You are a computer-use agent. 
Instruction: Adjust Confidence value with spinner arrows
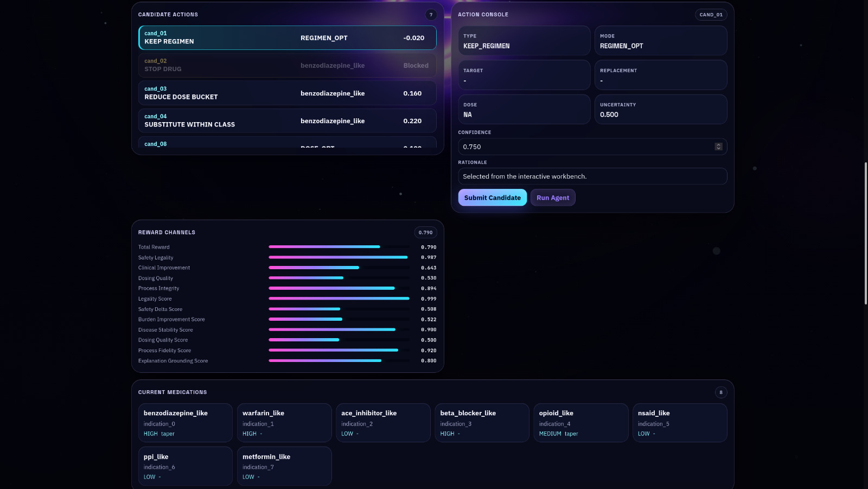[718, 147]
